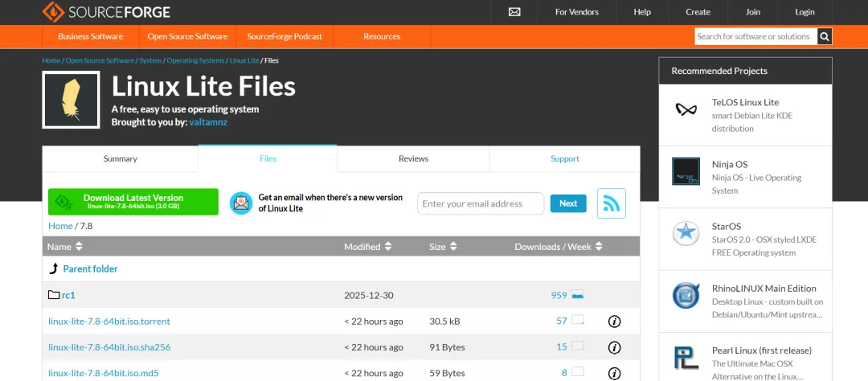The width and height of the screenshot is (868, 381).
Task: Open the Support tab
Action: pos(565,158)
